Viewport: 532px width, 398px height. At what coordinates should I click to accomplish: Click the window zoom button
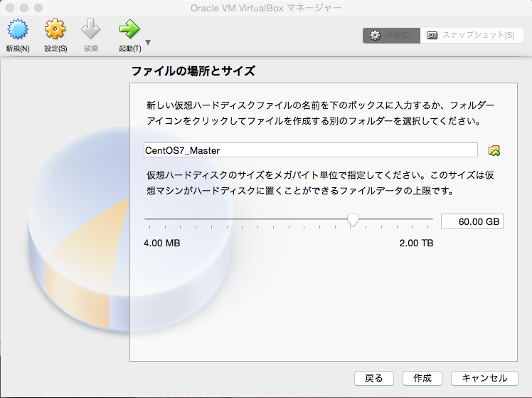[x=38, y=7]
